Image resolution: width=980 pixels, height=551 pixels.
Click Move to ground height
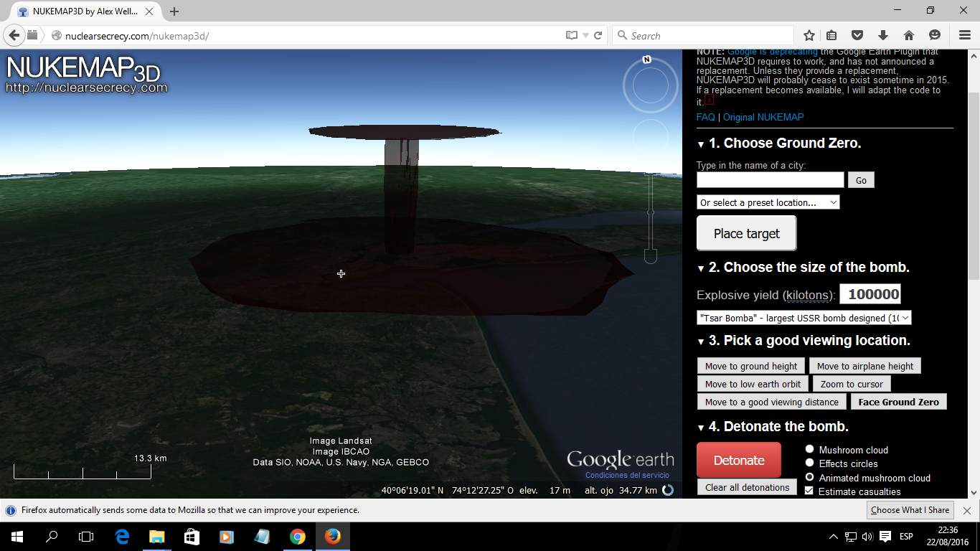click(x=751, y=366)
